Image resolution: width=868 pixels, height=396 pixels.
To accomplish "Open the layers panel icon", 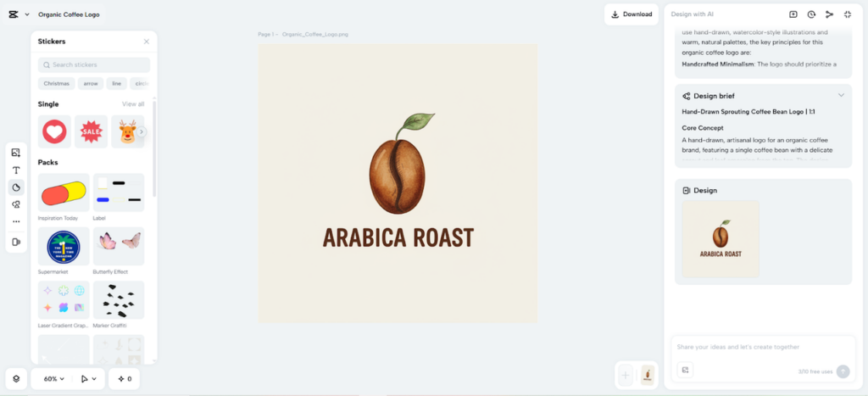I will (16, 379).
